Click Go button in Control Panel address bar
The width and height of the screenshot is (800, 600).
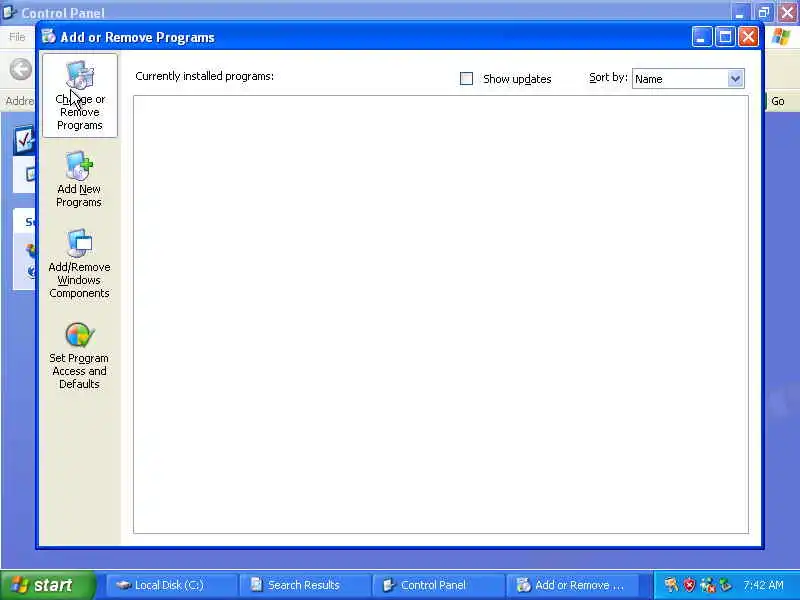(x=778, y=101)
